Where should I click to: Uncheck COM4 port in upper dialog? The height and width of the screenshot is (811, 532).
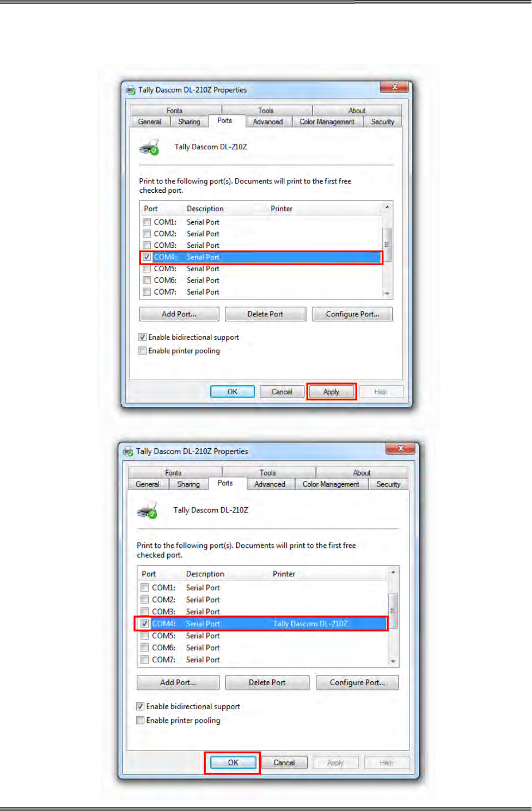pos(146,257)
